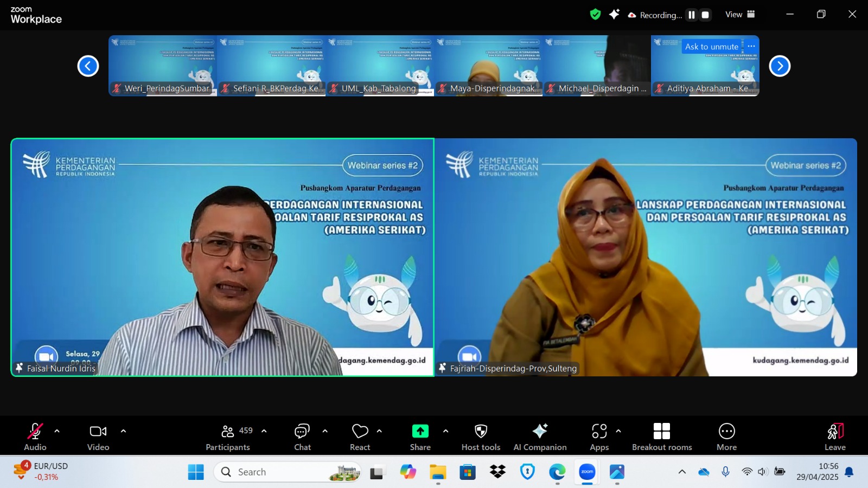Stop the recording
Viewport: 868px width, 488px height.
tap(705, 15)
